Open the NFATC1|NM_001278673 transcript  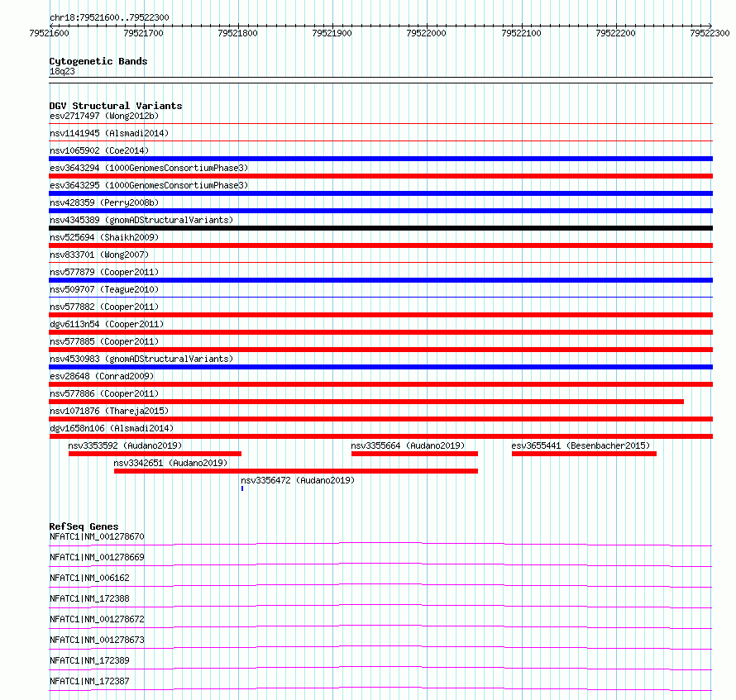pos(97,640)
